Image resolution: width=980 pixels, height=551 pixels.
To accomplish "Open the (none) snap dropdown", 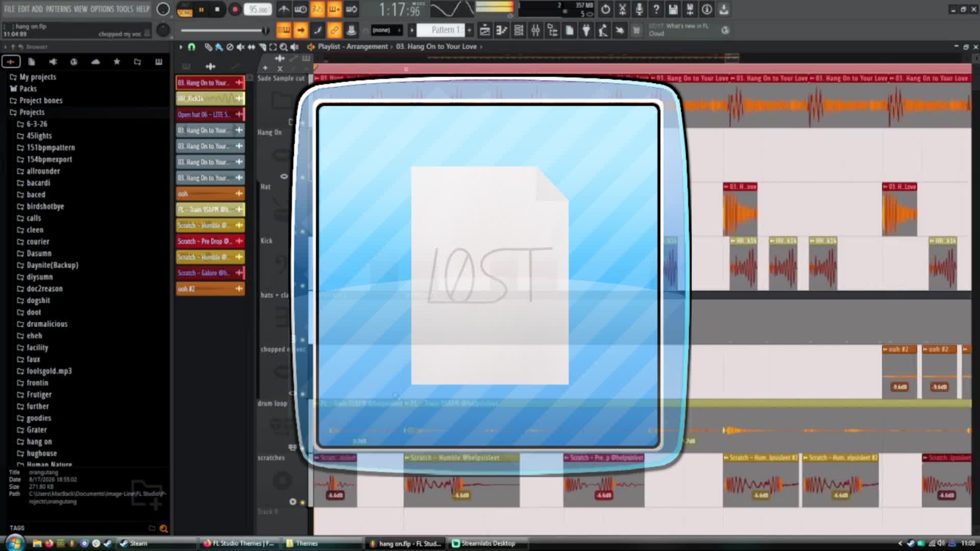I will pos(386,30).
